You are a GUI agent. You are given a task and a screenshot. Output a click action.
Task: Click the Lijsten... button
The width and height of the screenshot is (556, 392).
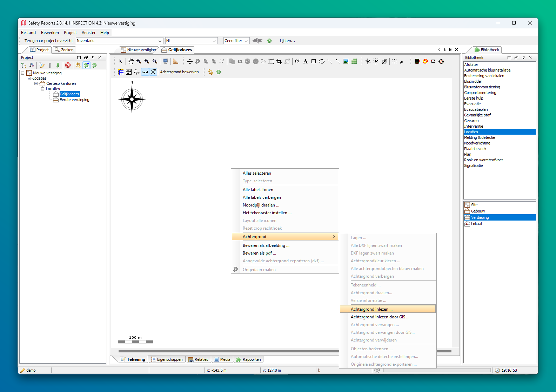point(287,41)
